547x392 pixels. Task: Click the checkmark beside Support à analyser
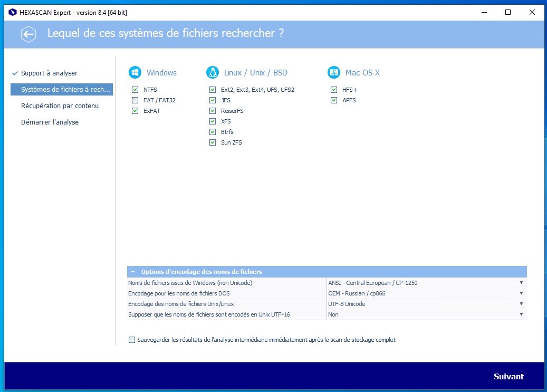pos(15,73)
